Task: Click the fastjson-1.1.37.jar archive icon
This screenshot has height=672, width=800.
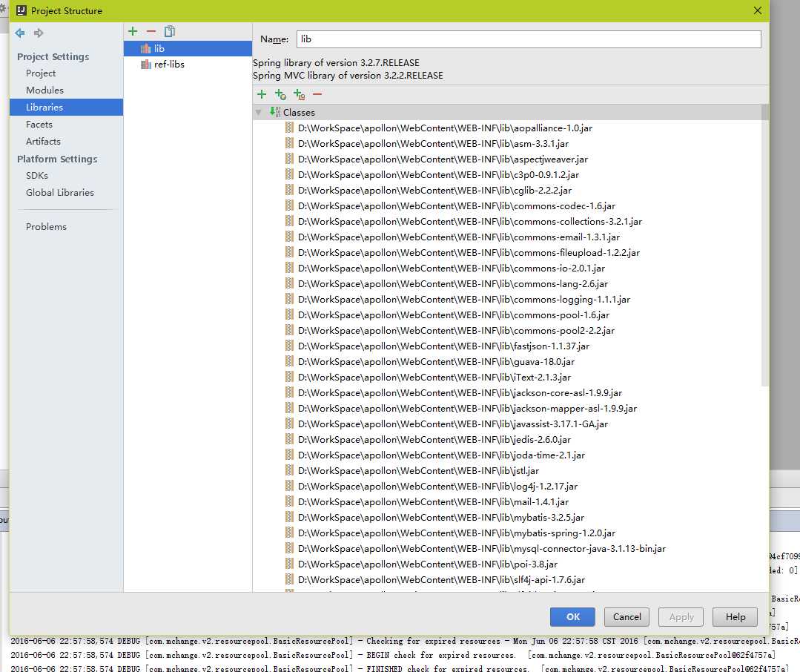Action: 289,346
